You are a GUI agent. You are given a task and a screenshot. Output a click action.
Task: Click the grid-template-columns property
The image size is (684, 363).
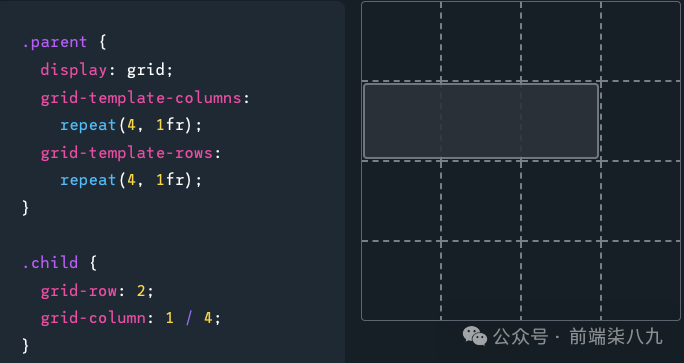141,98
